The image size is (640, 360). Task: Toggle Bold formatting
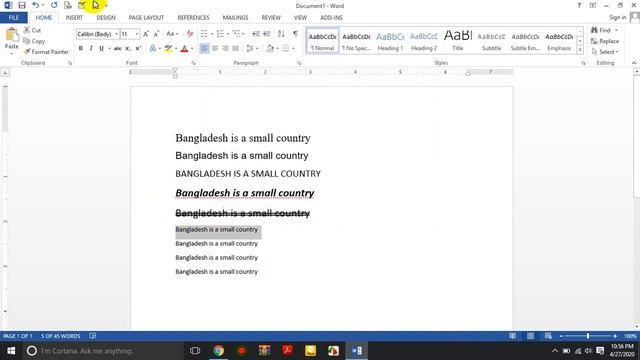81,49
